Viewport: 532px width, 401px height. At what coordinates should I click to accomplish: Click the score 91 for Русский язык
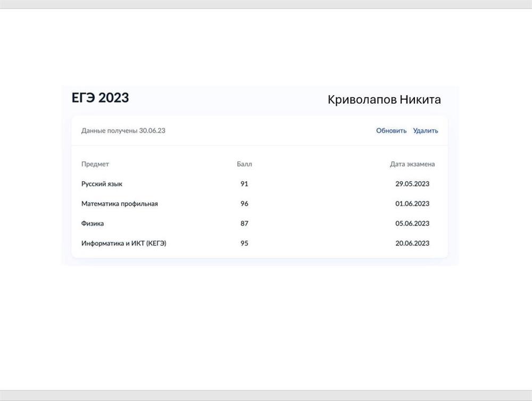[x=244, y=184]
